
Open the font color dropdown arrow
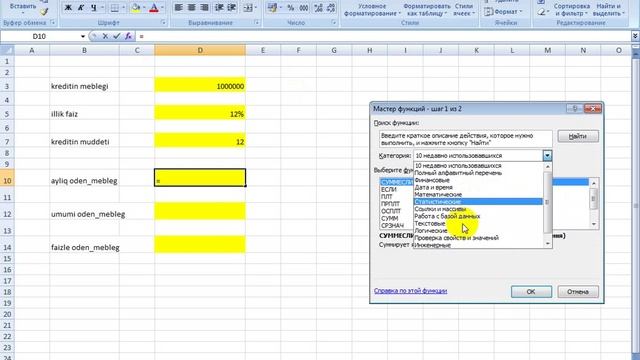(162, 8)
